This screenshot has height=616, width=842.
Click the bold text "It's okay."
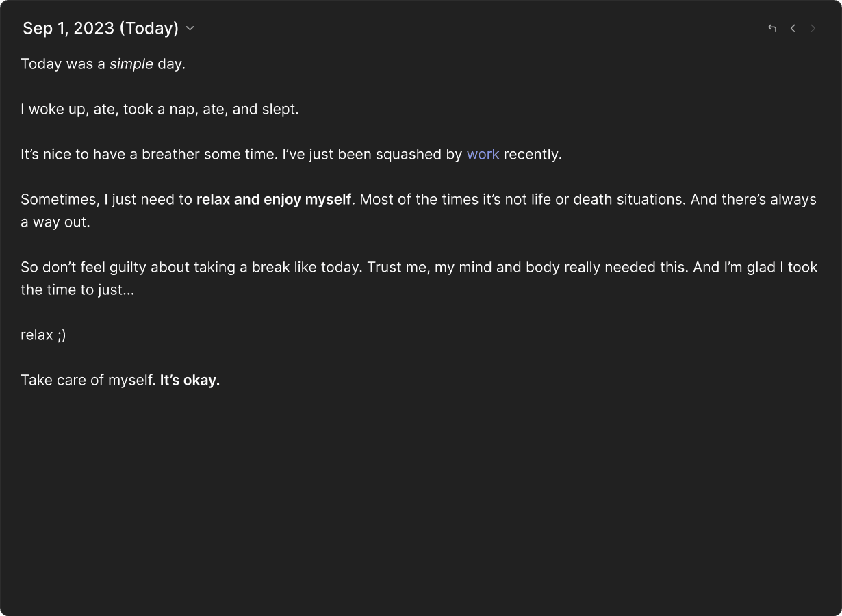pos(190,380)
